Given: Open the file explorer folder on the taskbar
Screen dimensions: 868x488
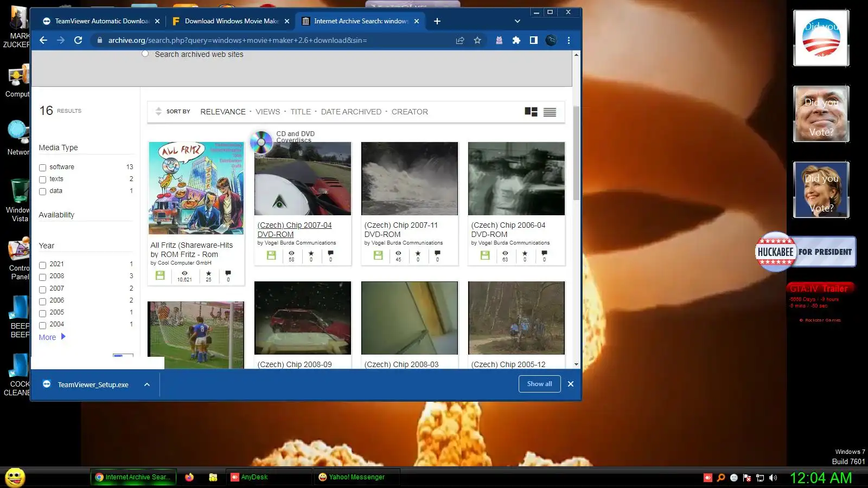Looking at the screenshot, I should coord(213,477).
